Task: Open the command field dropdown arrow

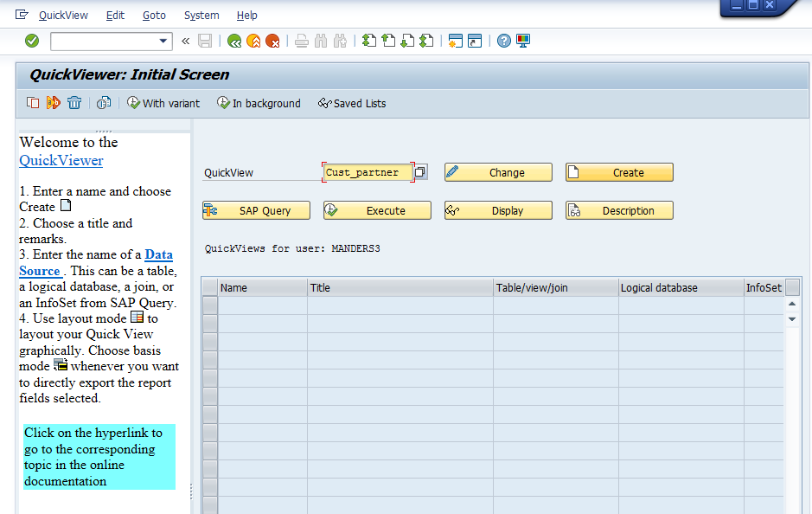Action: [x=163, y=41]
